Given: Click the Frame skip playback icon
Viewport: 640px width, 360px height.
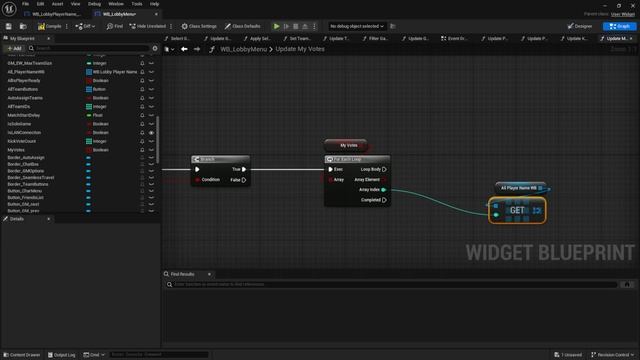Looking at the screenshot, I should (287, 26).
